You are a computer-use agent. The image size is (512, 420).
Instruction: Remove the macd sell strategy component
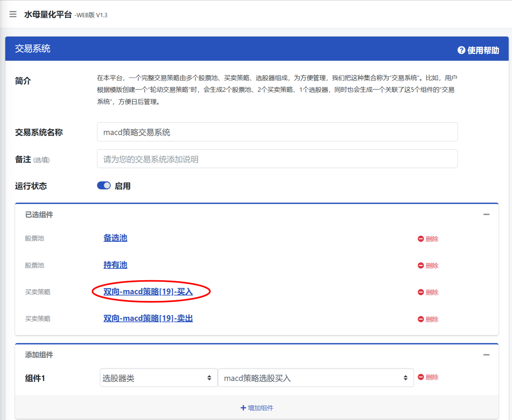428,319
